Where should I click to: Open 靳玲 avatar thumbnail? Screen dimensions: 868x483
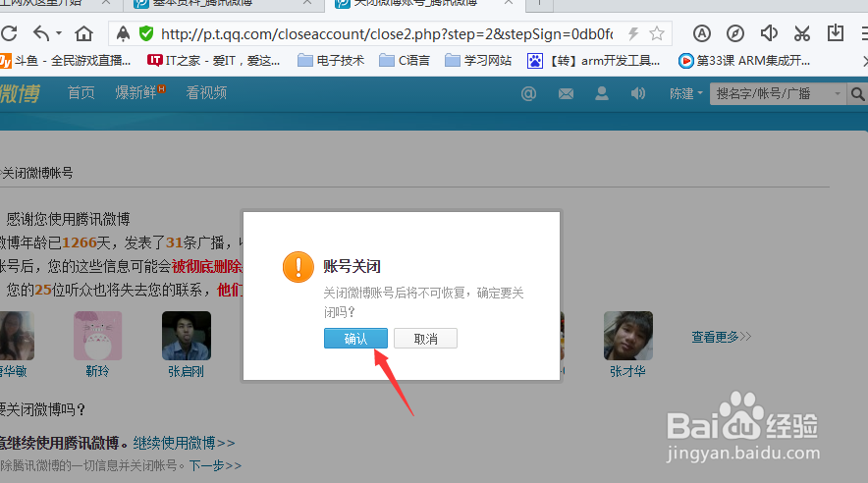click(x=97, y=336)
